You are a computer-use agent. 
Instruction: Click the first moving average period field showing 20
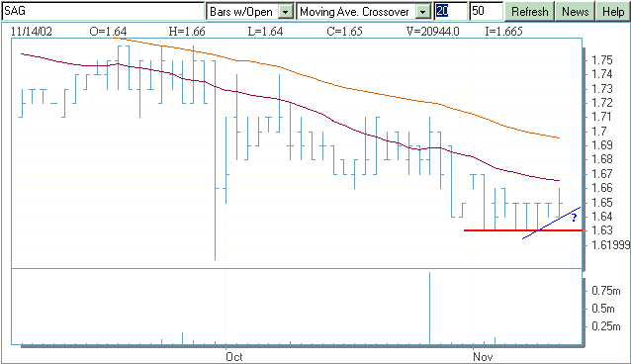coord(451,11)
